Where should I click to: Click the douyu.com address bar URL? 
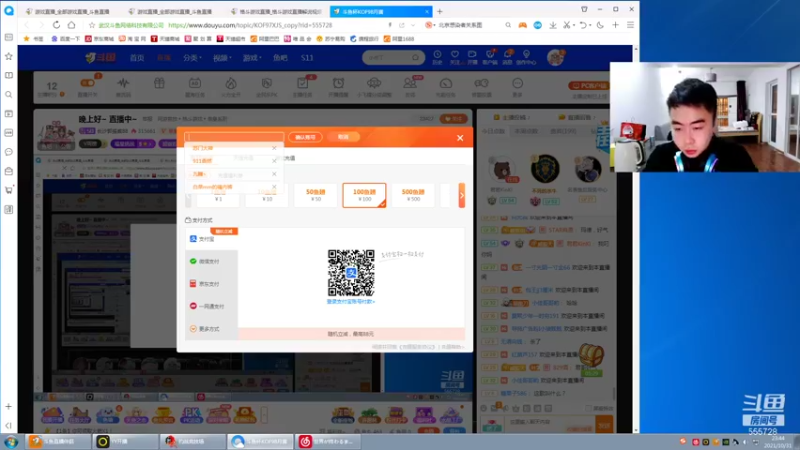click(250, 25)
